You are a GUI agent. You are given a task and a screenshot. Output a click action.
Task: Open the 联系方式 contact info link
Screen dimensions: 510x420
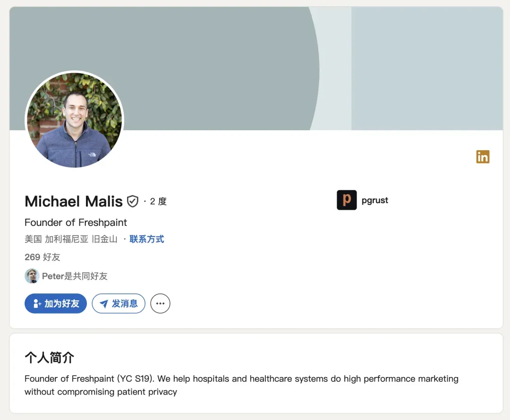[x=147, y=239]
